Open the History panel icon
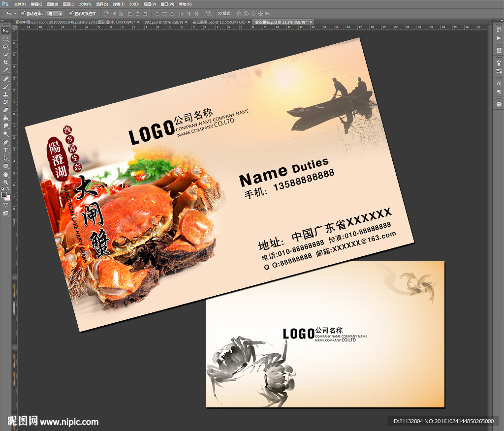Image resolution: width=504 pixels, height=431 pixels. [499, 30]
